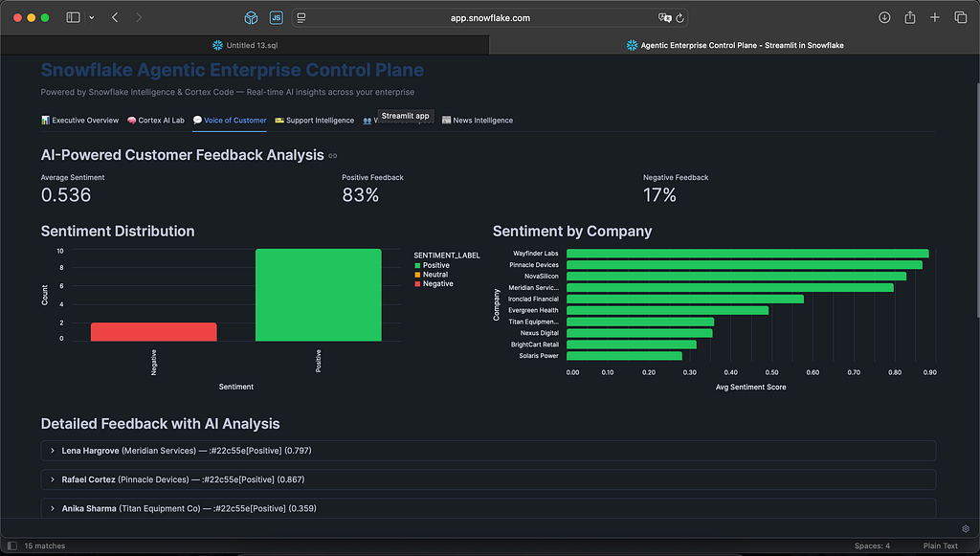Switch to the Untitled 13.sql browser tab
Image resolution: width=980 pixels, height=556 pixels.
[245, 45]
